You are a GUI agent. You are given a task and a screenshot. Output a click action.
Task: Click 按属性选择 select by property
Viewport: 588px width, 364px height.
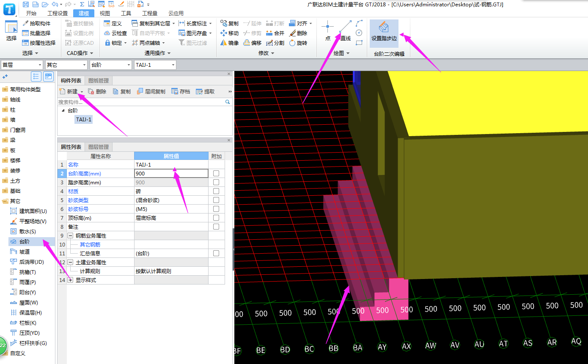pos(38,43)
